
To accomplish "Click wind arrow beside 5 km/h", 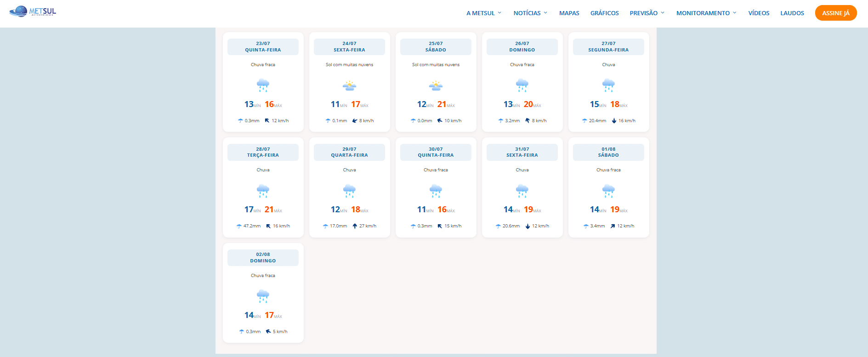I will tap(268, 331).
